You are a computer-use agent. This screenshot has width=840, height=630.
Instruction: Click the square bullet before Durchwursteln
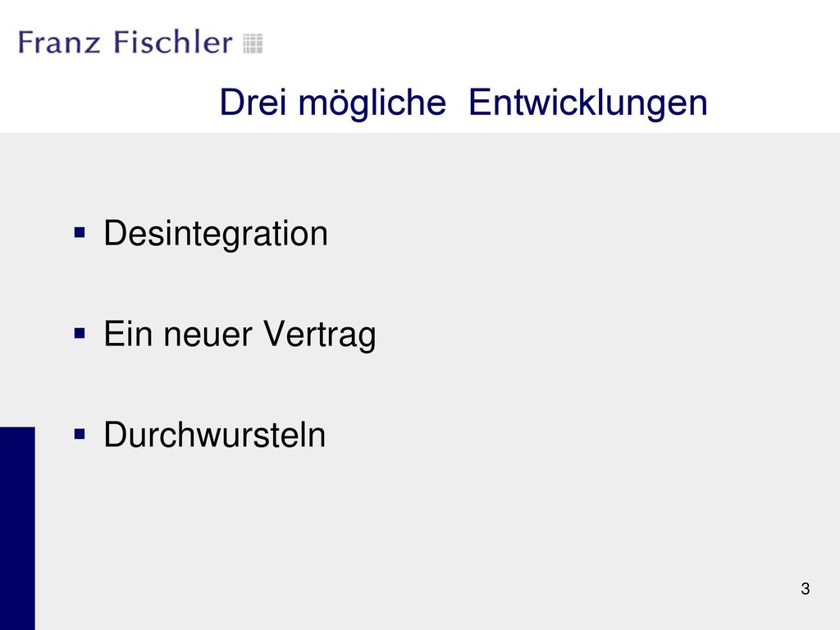(80, 434)
